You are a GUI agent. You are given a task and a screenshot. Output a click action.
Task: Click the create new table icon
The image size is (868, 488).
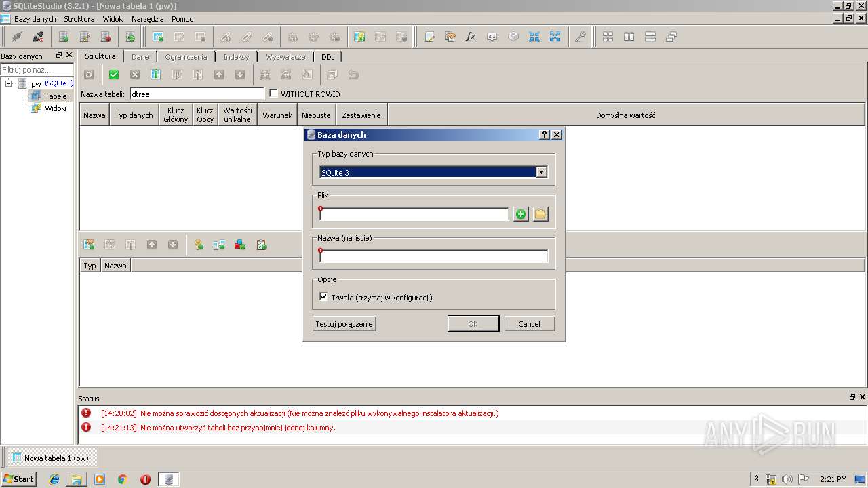point(158,37)
